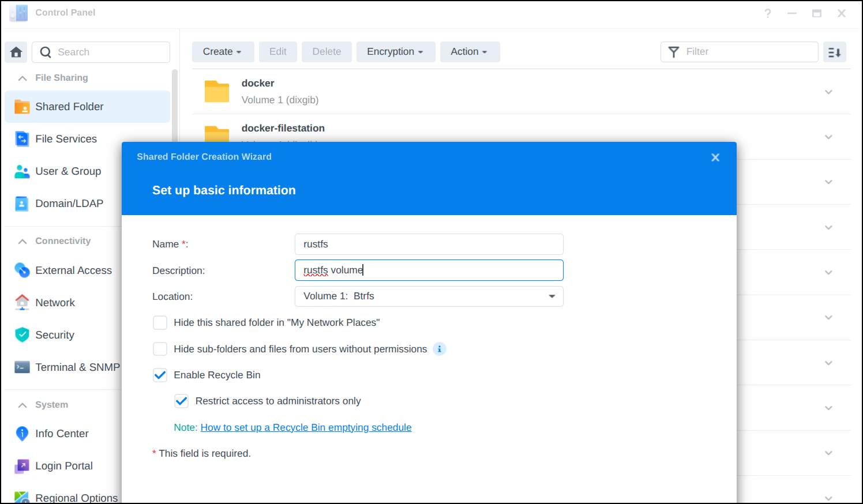
Task: Open External Access settings
Action: pyautogui.click(x=73, y=270)
